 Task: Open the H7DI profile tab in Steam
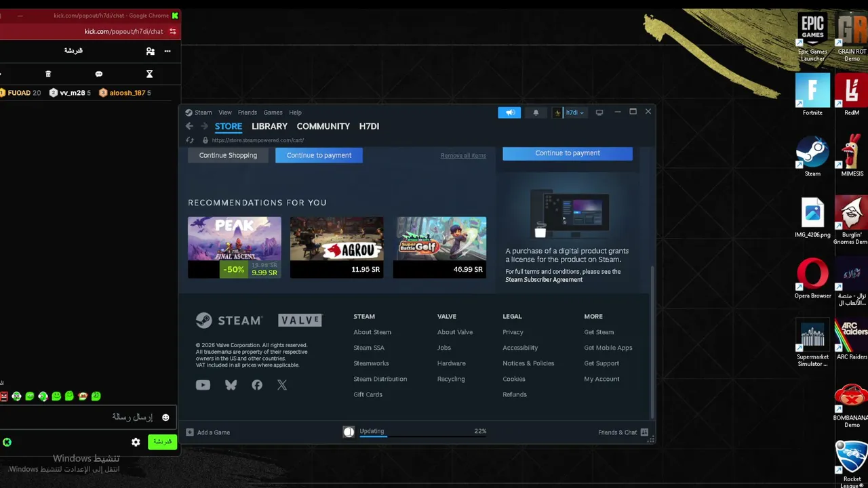pos(369,126)
